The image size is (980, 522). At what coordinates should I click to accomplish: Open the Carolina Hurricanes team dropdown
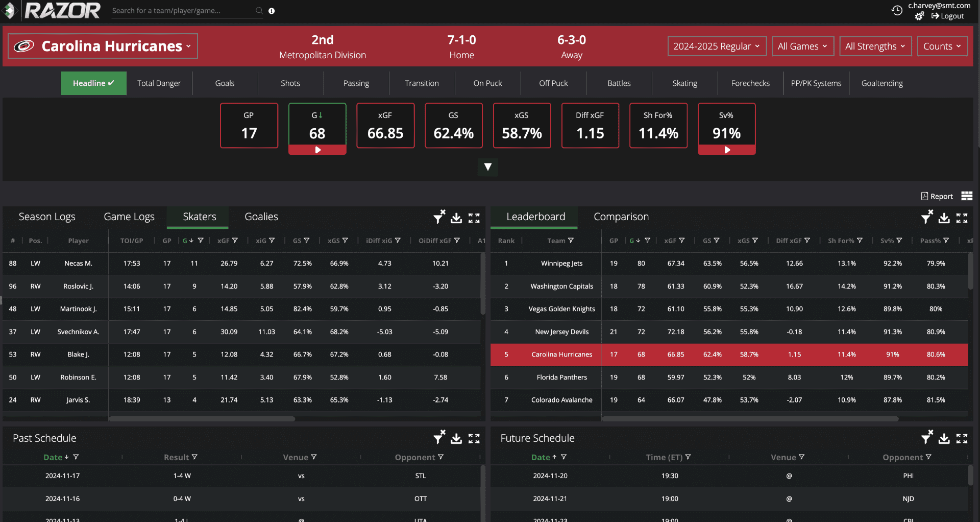coord(103,46)
